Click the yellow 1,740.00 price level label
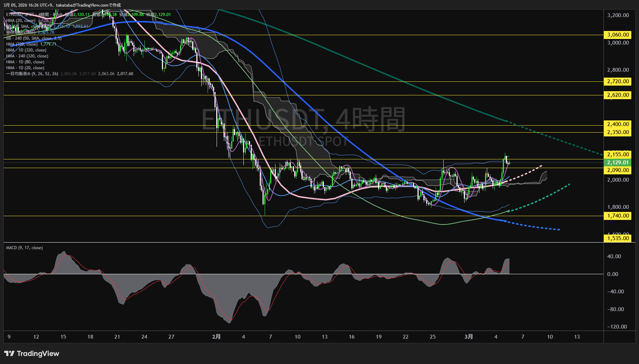Image resolution: width=639 pixels, height=364 pixels. pyautogui.click(x=618, y=216)
